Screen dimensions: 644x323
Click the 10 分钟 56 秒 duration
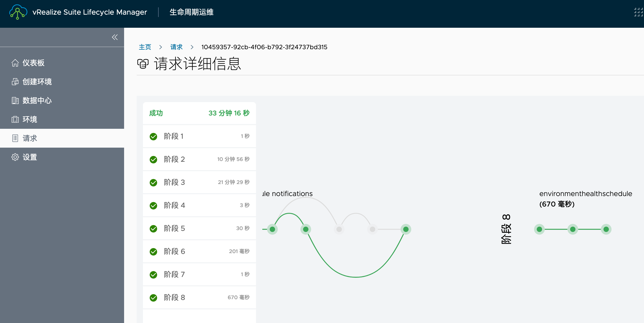coord(234,159)
